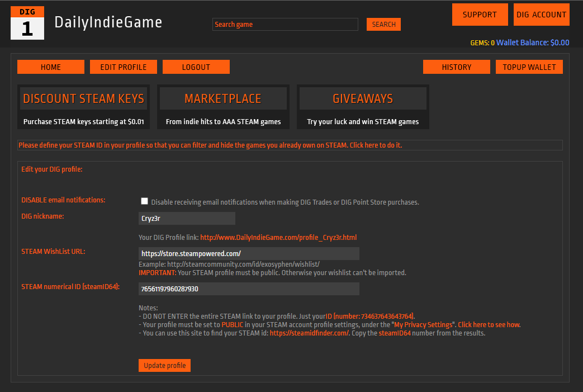Open TOPUP WALLET

point(529,67)
